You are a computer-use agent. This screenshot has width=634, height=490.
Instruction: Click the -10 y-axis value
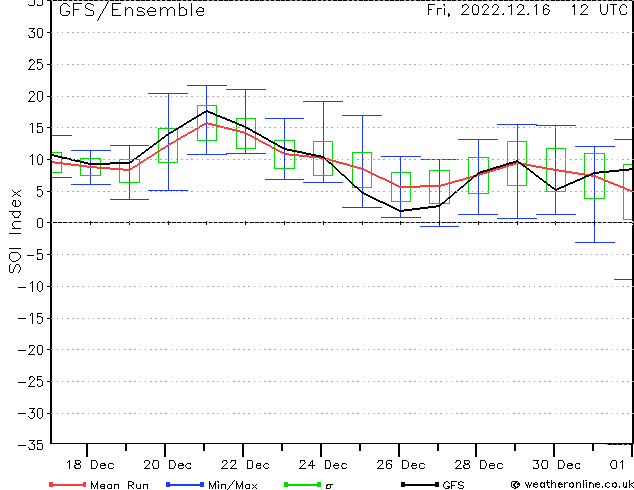[x=31, y=287]
